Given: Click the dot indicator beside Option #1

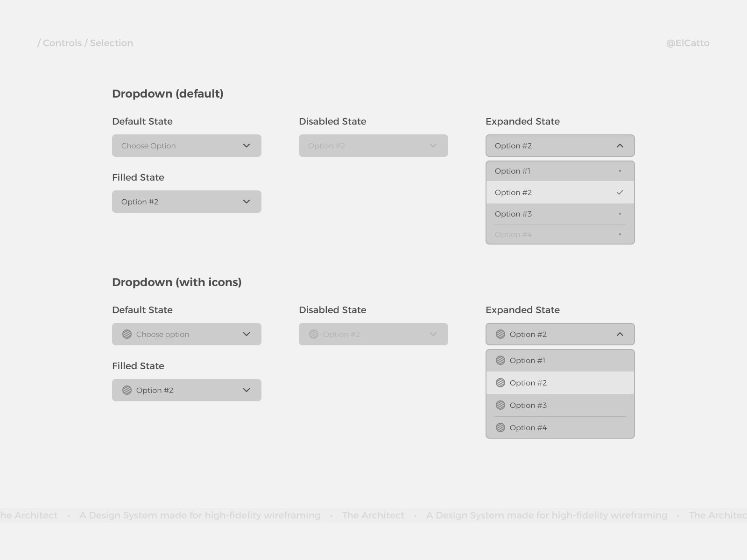Looking at the screenshot, I should tap(620, 171).
